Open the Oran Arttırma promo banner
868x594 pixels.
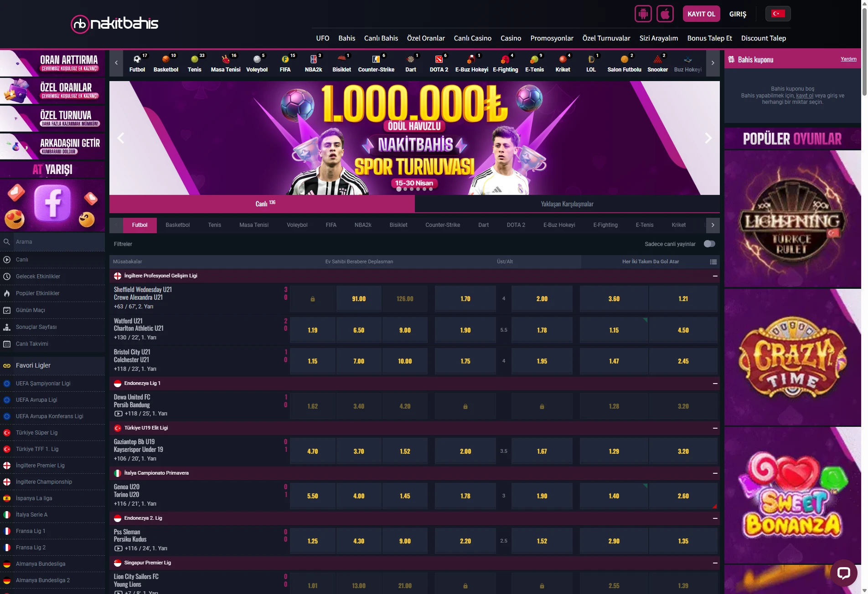(x=52, y=63)
